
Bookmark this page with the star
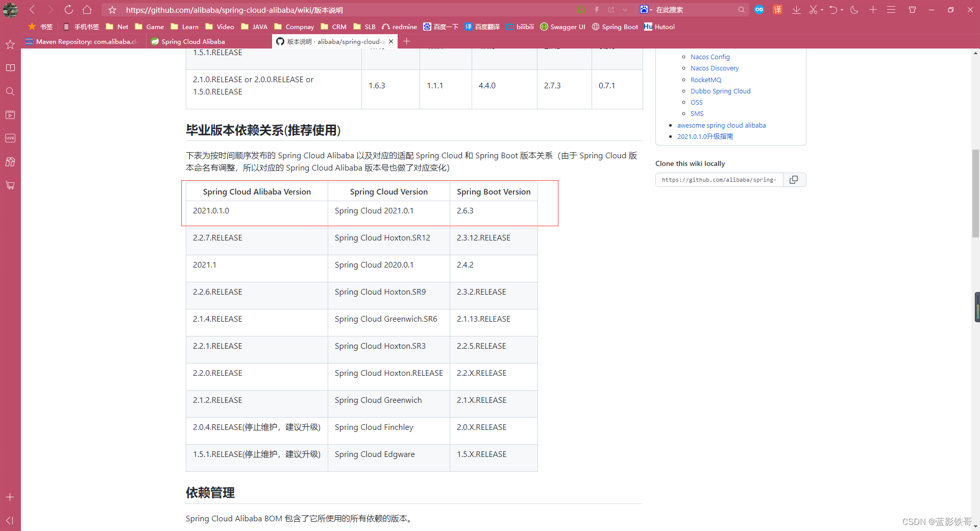coord(112,10)
